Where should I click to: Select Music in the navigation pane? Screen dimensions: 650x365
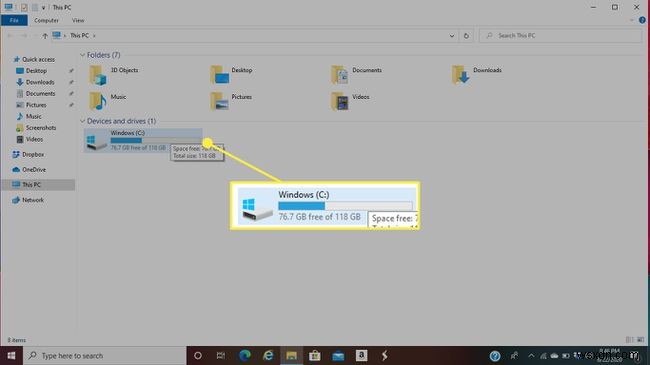tap(29, 117)
